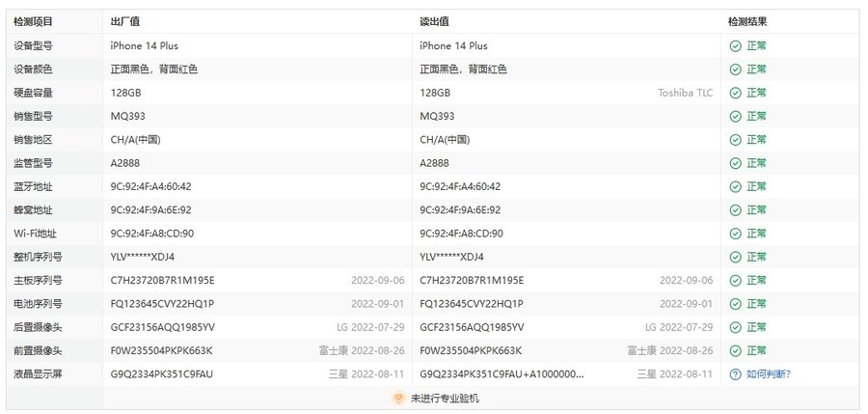Select the 前置摄像头 row label
Image resolution: width=868 pixels, height=414 pixels.
point(39,351)
